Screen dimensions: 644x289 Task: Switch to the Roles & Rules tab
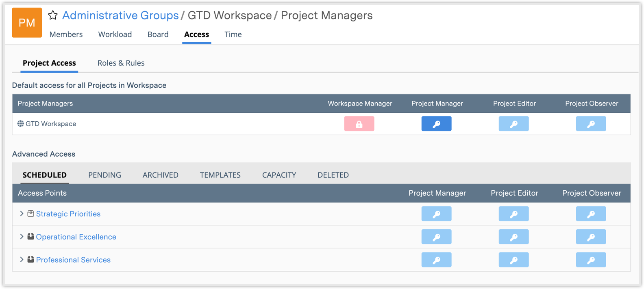click(x=121, y=63)
